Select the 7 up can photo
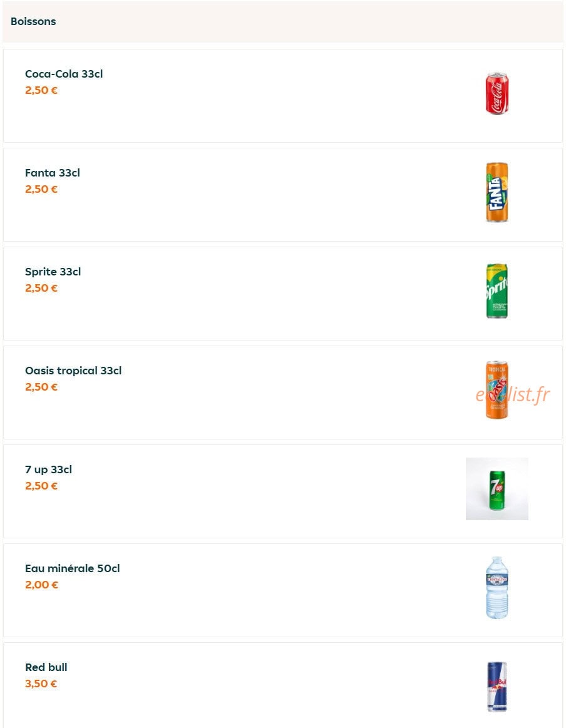Viewport: 566px width, 728px height. click(x=497, y=489)
